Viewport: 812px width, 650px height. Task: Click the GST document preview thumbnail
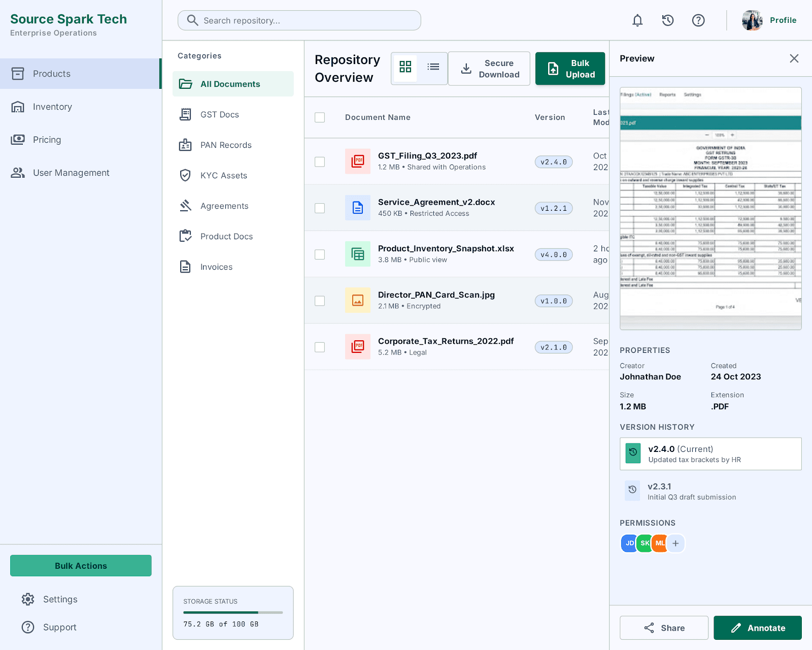click(710, 208)
